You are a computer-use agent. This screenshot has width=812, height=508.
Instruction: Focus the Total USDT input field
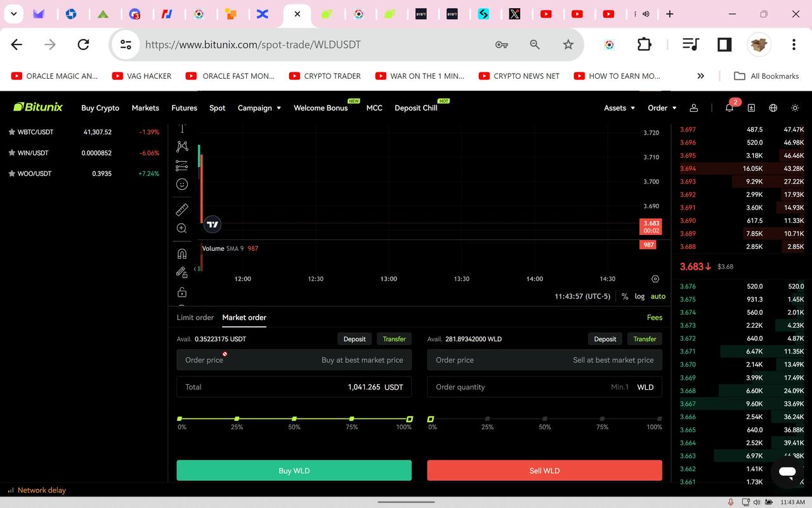(x=294, y=387)
